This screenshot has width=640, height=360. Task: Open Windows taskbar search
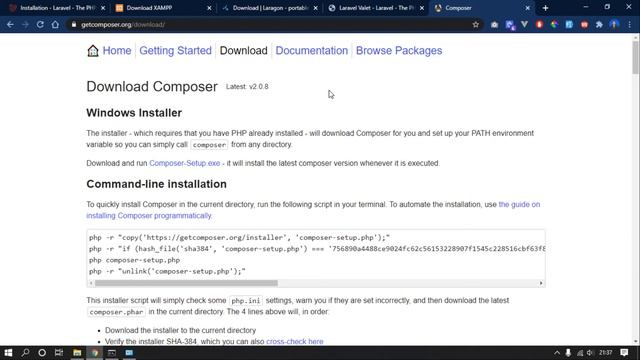click(x=25, y=353)
